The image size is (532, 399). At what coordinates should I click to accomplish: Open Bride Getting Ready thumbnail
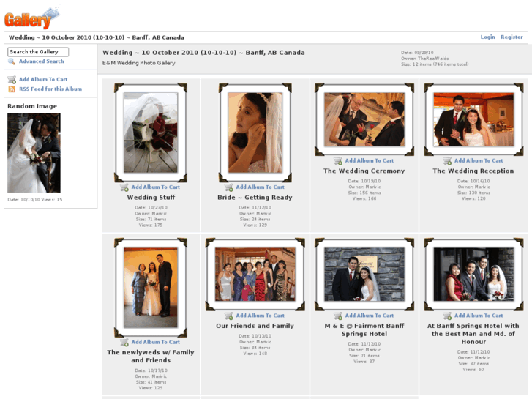point(255,133)
